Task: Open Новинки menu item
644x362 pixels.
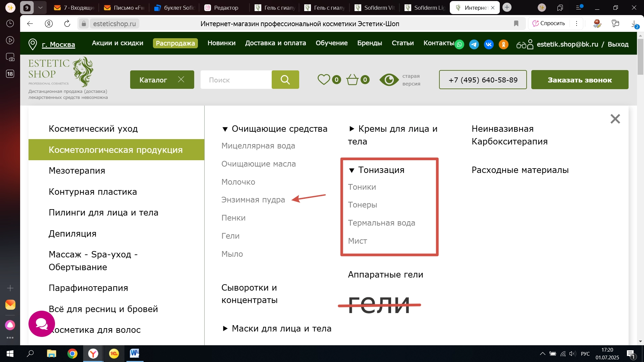Action: tap(221, 43)
